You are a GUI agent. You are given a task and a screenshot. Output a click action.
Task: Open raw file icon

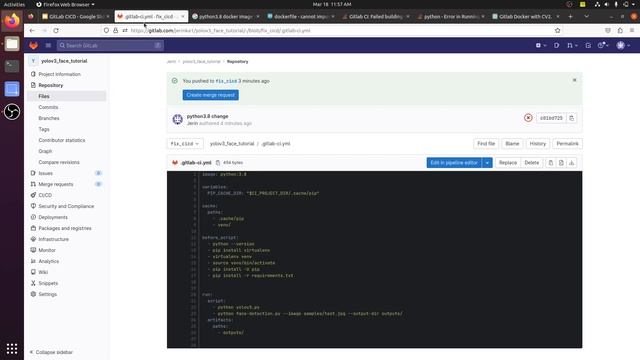(x=561, y=163)
